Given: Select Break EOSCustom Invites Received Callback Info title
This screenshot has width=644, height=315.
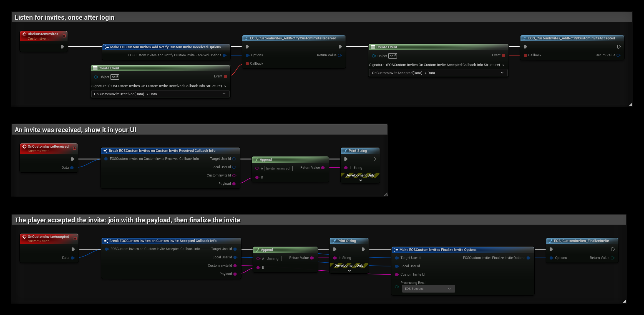Looking at the screenshot, I should [162, 151].
